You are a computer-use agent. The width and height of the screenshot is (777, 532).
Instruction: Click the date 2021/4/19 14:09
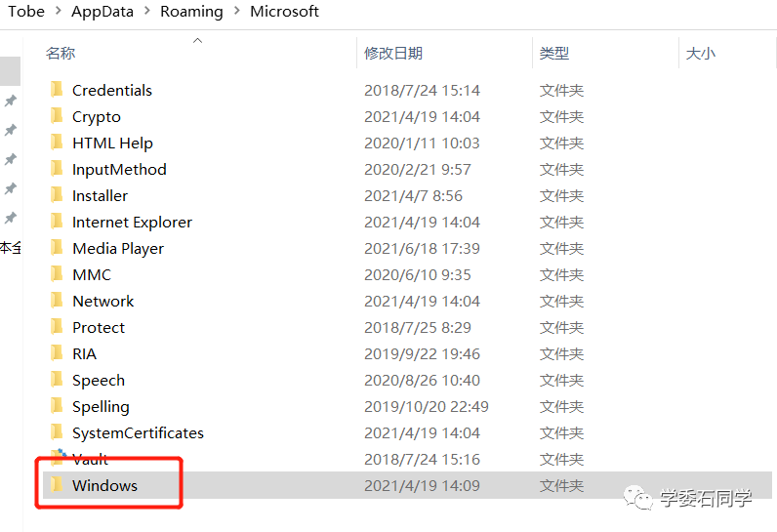423,485
